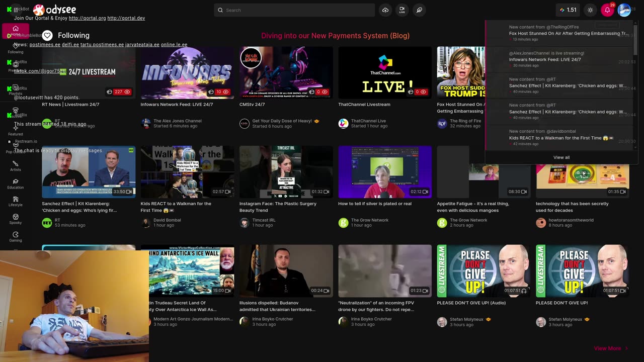
Task: Click CMStv channel avatar icon
Action: [x=245, y=123]
